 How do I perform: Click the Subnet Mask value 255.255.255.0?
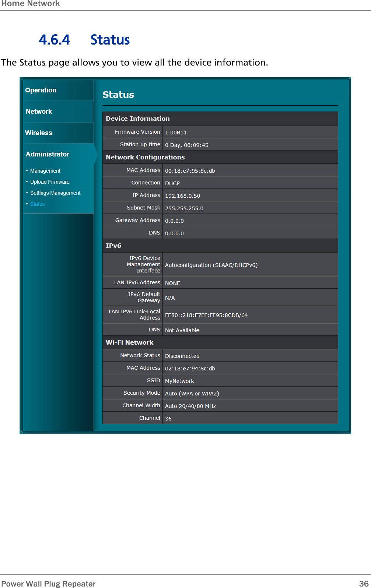(184, 208)
